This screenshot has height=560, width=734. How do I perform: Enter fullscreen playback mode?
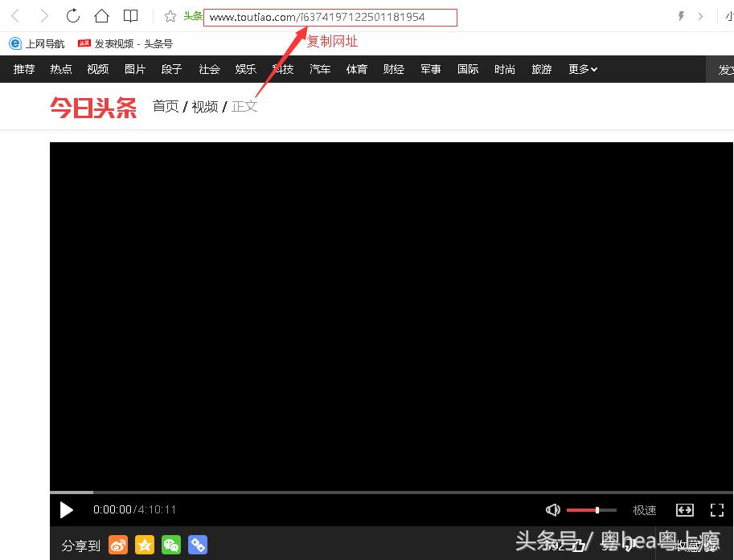[717, 509]
